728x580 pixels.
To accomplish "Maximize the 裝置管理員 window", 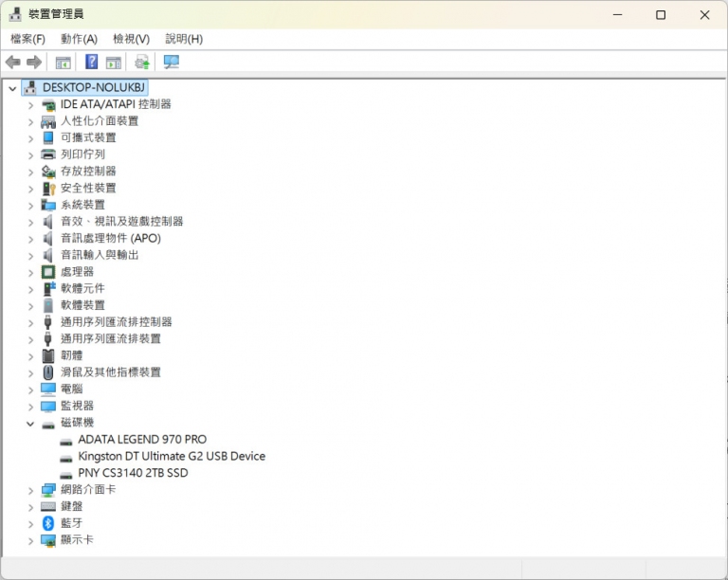I will [661, 15].
